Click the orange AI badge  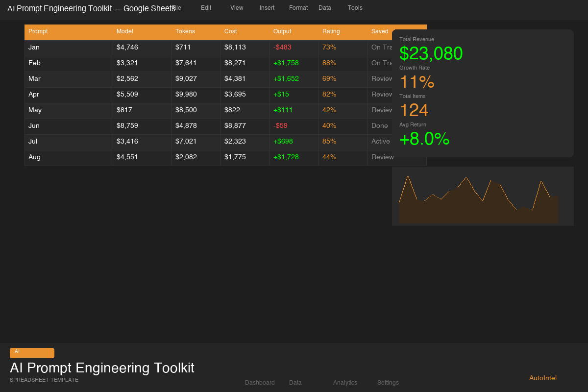(x=32, y=353)
